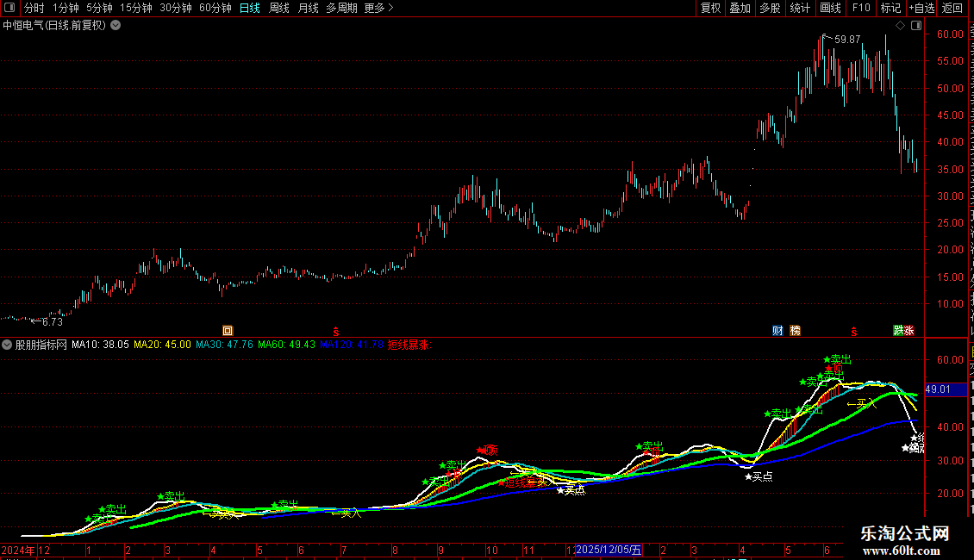Toggle the right side panel icon

tap(916, 26)
